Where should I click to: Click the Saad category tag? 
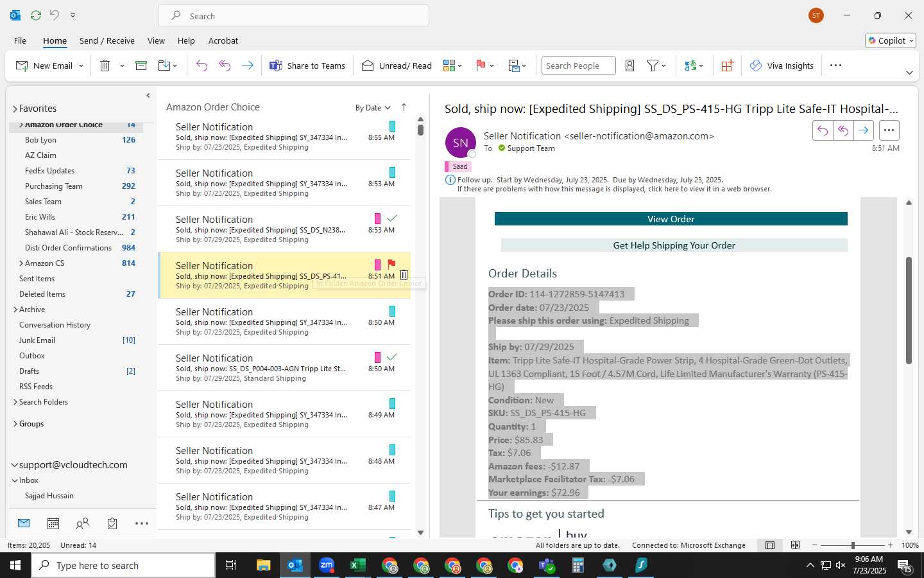click(458, 166)
